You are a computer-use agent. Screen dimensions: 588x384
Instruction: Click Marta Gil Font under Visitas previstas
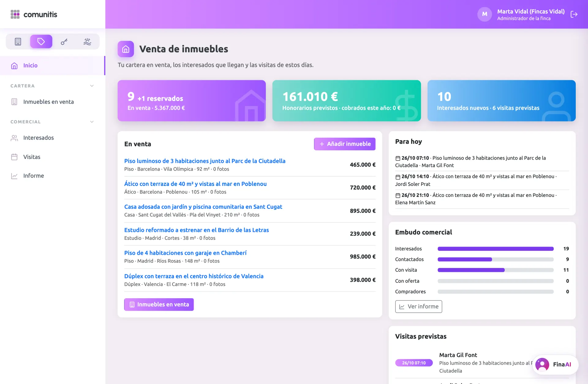click(458, 355)
